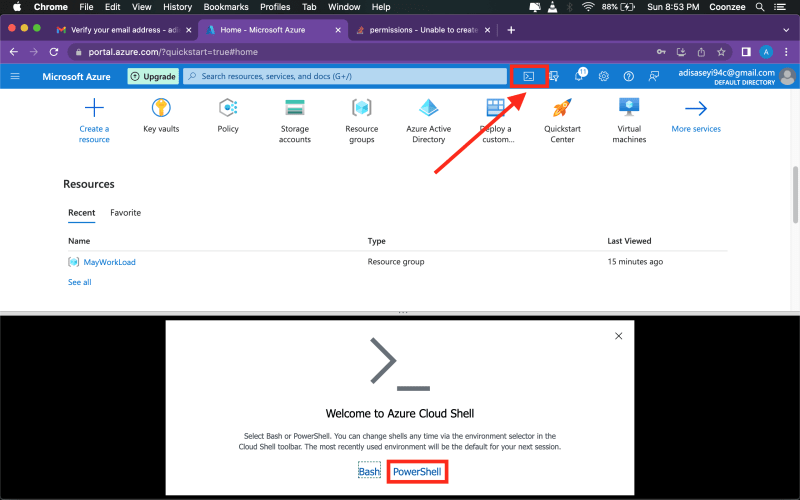Click the Chrome profile avatar A

click(x=766, y=52)
